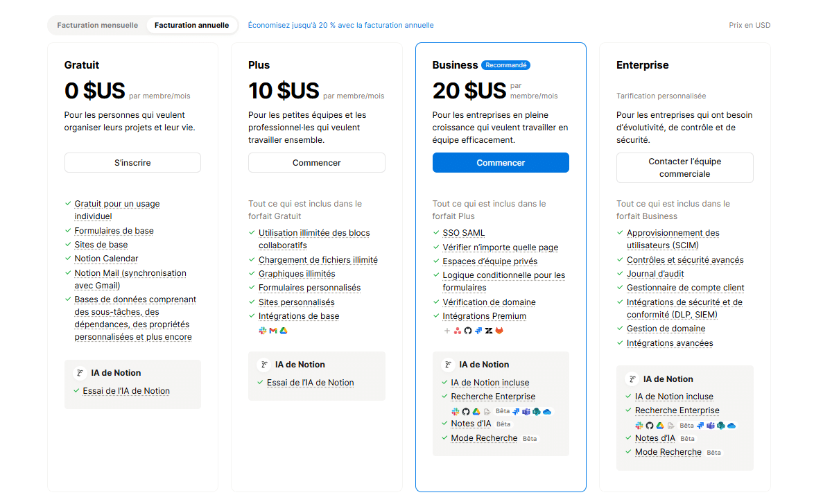Click the Microsoft Teams icon in Business Recherche Enterprise
Screen dimensions: 814x504
pos(526,412)
